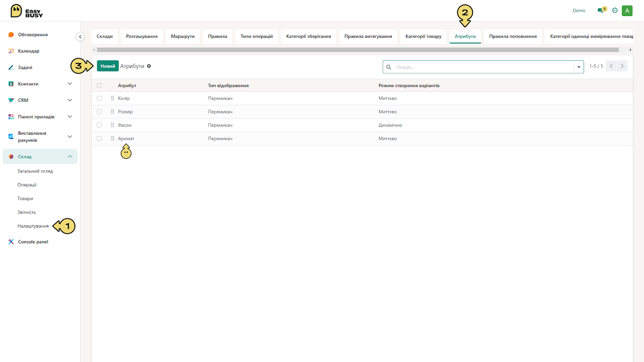The width and height of the screenshot is (644, 362).
Task: Open the clock activities icon
Action: point(615,10)
